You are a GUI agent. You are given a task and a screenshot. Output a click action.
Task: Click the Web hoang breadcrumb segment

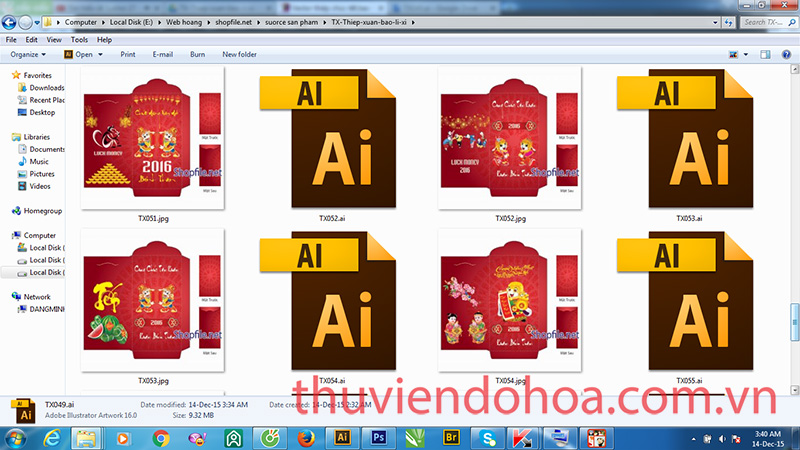[184, 22]
